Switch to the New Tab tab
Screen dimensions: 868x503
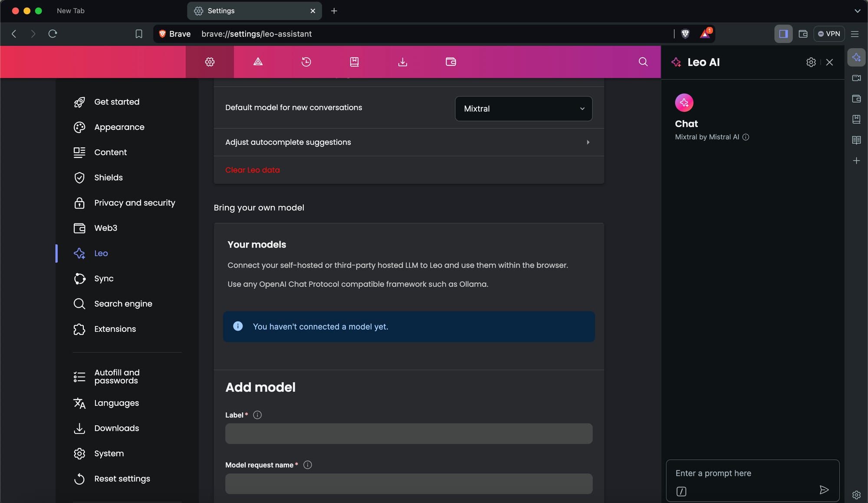coord(71,11)
